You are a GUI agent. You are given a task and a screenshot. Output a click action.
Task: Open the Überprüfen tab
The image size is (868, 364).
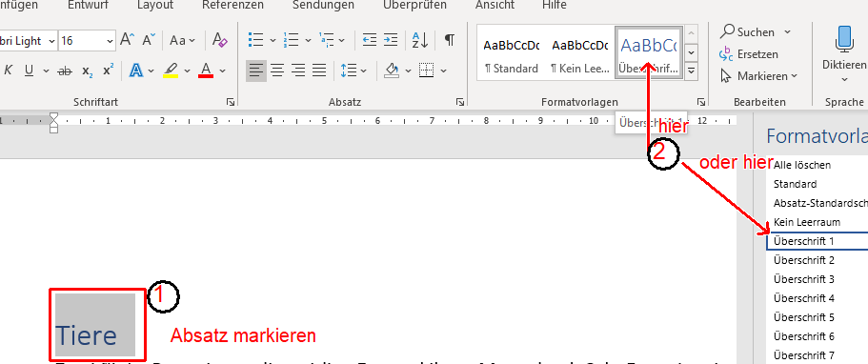[414, 6]
